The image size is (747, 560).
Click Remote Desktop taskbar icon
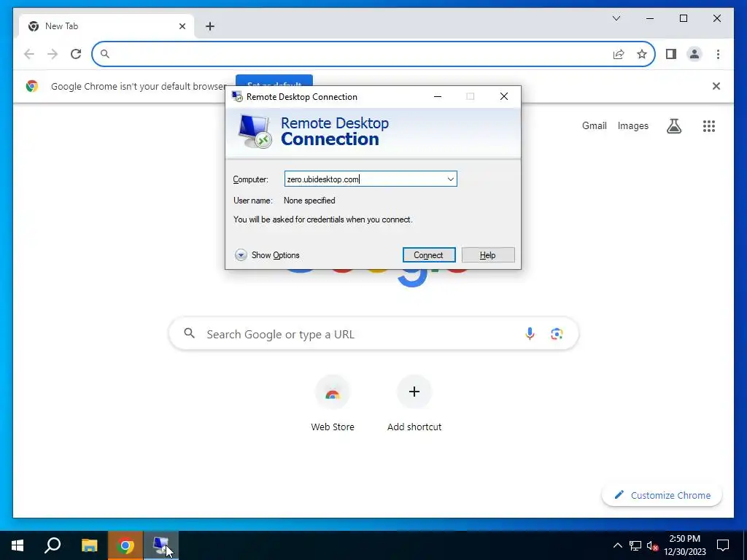tap(161, 545)
